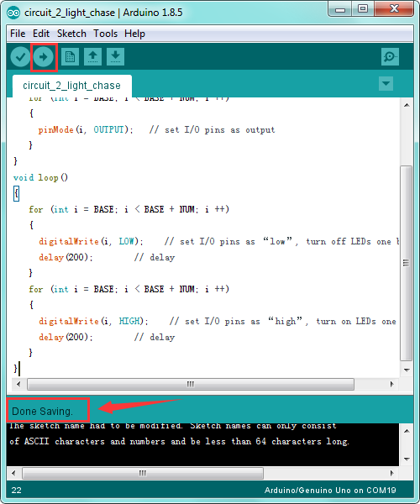Open the File menu
Screen dimensions: 420x504
18,34
